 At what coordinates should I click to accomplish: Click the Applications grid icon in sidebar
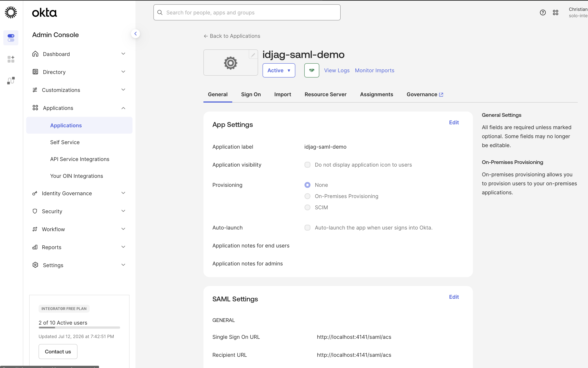35,108
